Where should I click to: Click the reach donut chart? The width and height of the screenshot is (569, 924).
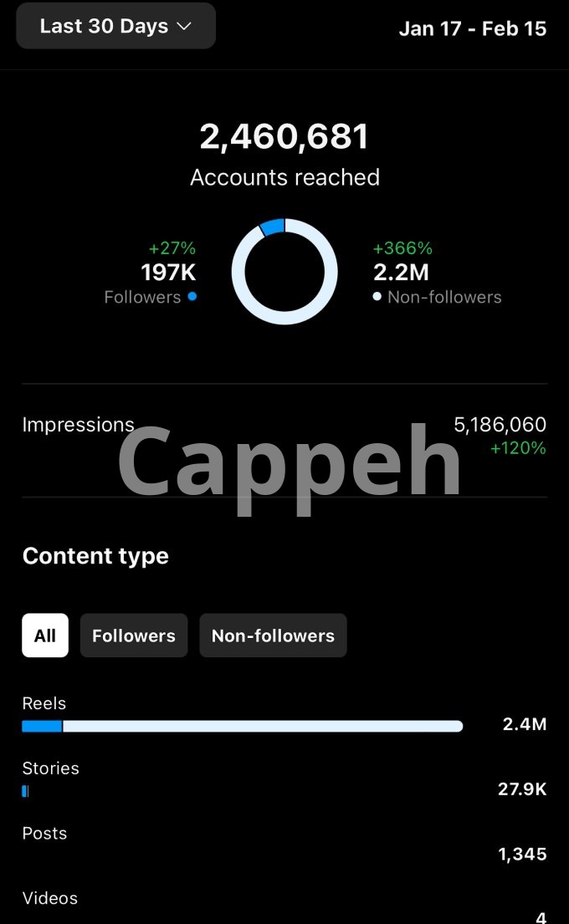[284, 272]
